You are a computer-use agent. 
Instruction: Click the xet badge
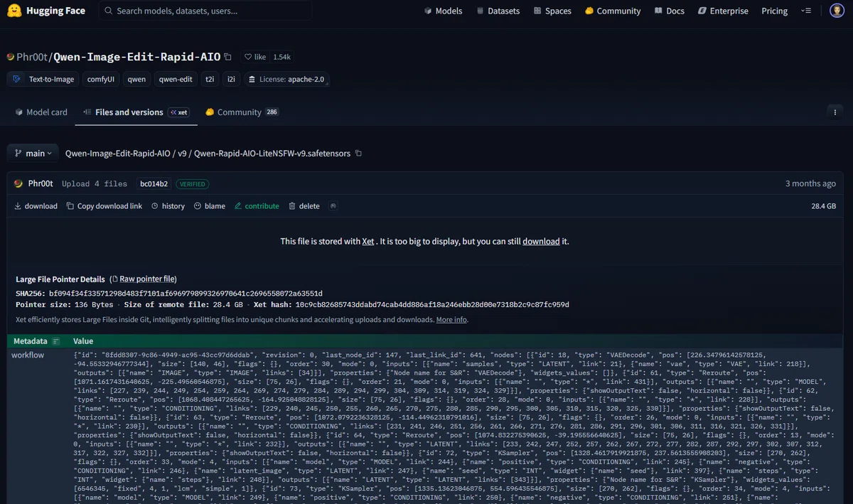point(178,112)
